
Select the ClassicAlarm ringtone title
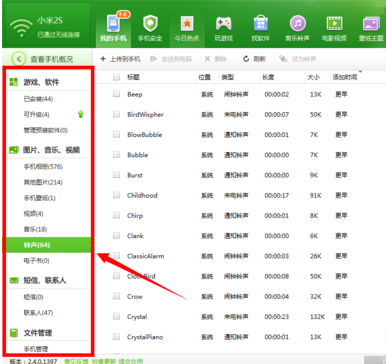(x=146, y=256)
